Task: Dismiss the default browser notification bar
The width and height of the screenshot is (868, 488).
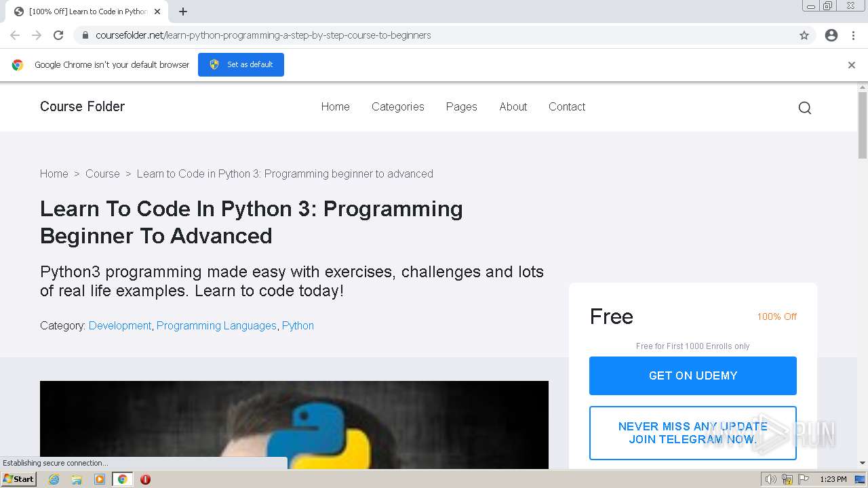Action: tap(852, 65)
